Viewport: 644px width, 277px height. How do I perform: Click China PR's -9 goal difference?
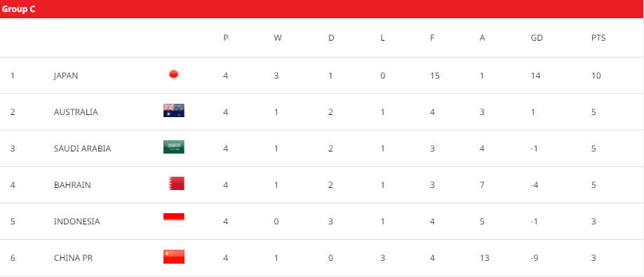(535, 258)
